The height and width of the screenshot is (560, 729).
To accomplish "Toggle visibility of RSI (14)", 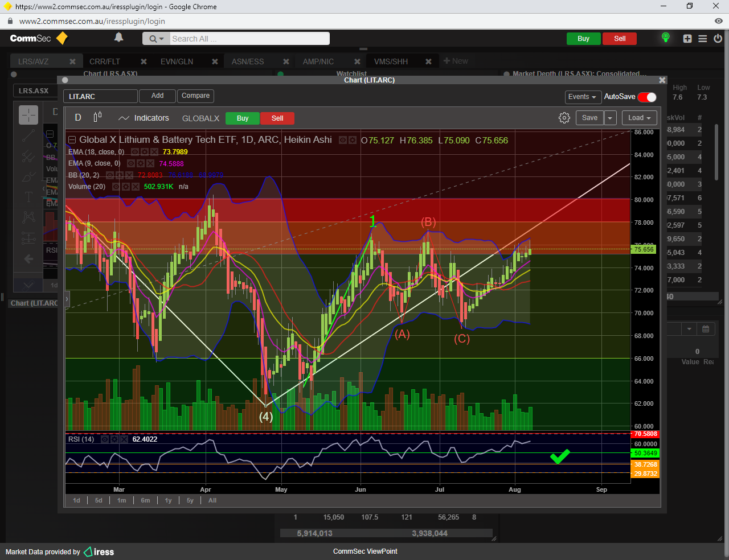I will (105, 439).
